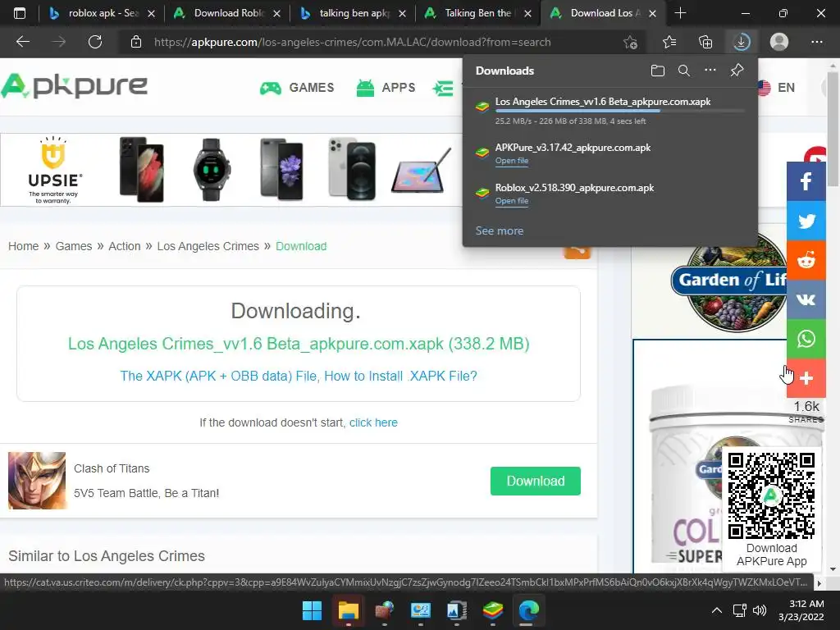The height and width of the screenshot is (630, 840).
Task: Click the browser Back arrow
Action: point(22,42)
